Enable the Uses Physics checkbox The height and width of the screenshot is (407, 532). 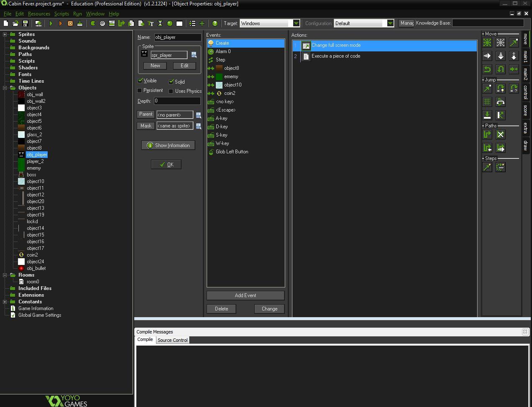click(171, 91)
